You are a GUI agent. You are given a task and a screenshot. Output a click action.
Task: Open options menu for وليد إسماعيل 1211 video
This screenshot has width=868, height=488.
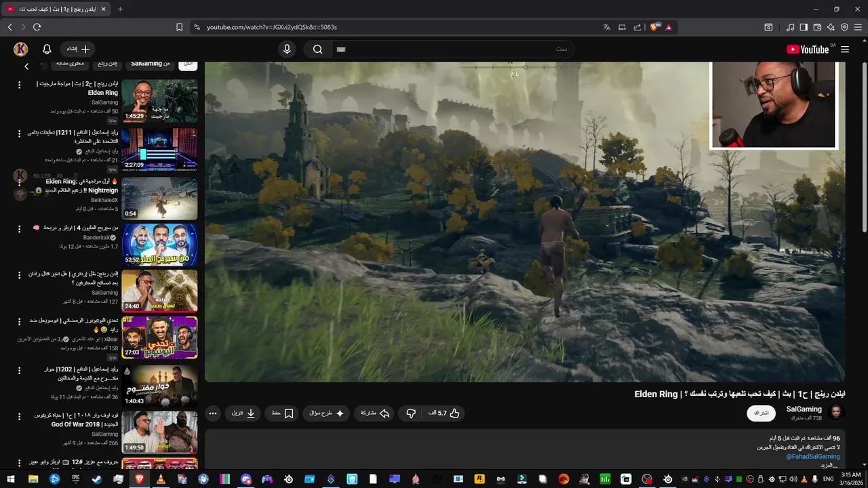(x=19, y=134)
